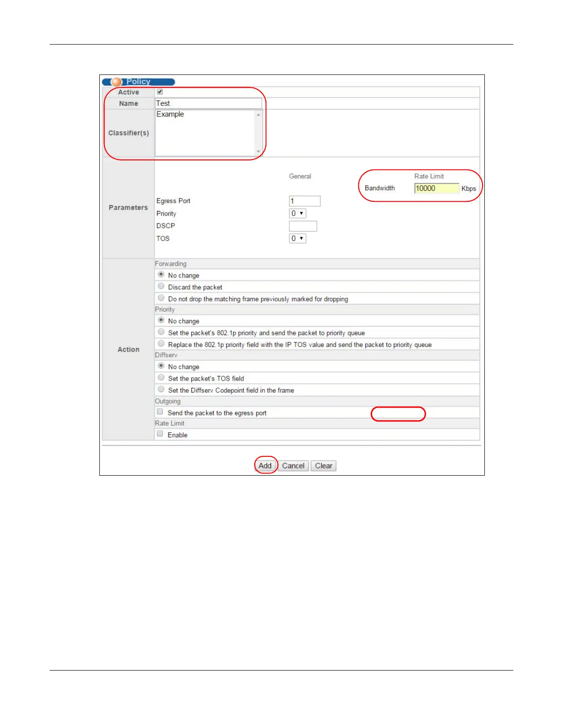
Task: Edit the policy Name field
Action: coord(209,103)
